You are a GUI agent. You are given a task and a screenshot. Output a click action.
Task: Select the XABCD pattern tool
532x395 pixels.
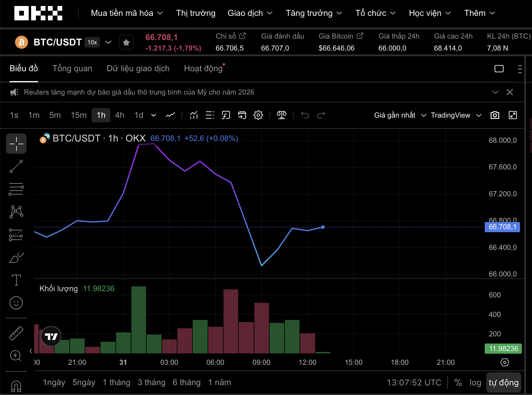click(x=16, y=212)
